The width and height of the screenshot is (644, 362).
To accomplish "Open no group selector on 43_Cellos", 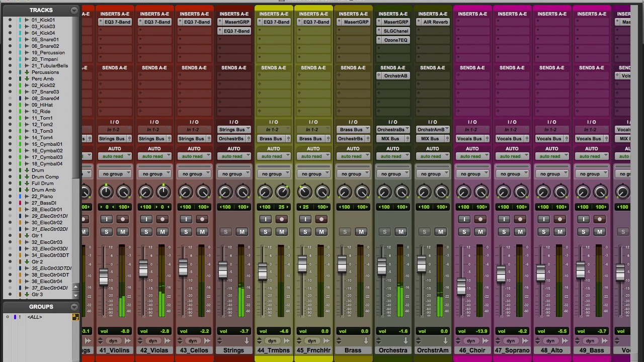I will pos(194,174).
